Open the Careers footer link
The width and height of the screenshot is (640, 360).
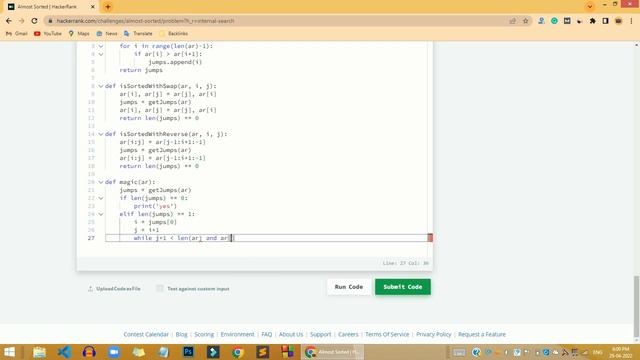click(348, 334)
